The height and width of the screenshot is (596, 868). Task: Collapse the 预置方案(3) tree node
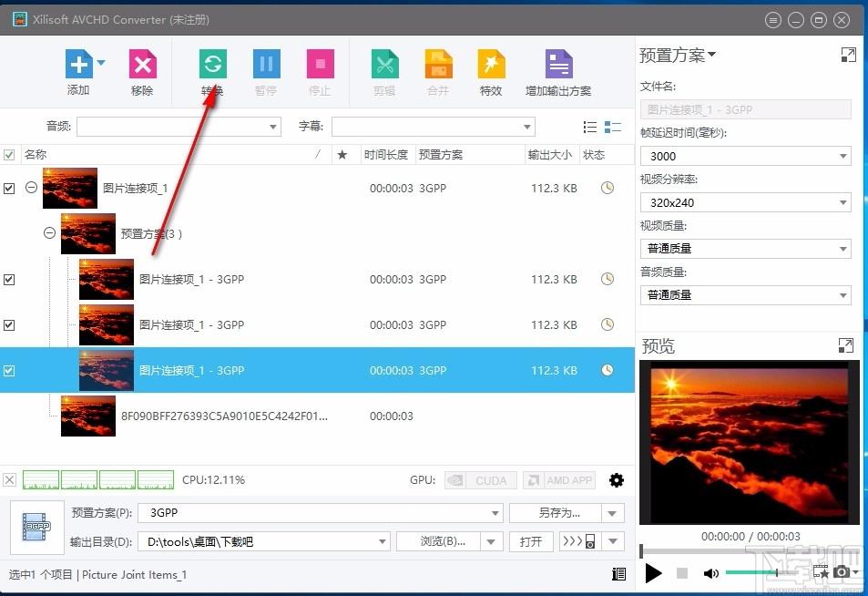(x=49, y=233)
